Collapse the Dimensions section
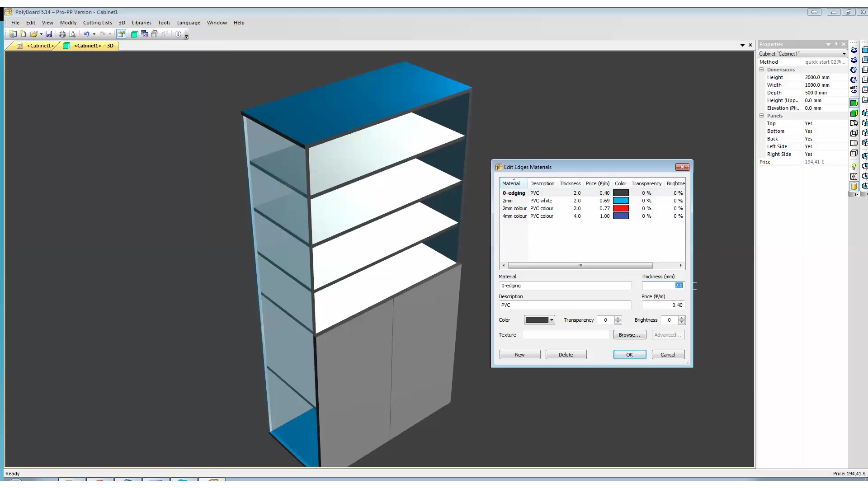Image resolution: width=868 pixels, height=488 pixels. pos(762,70)
